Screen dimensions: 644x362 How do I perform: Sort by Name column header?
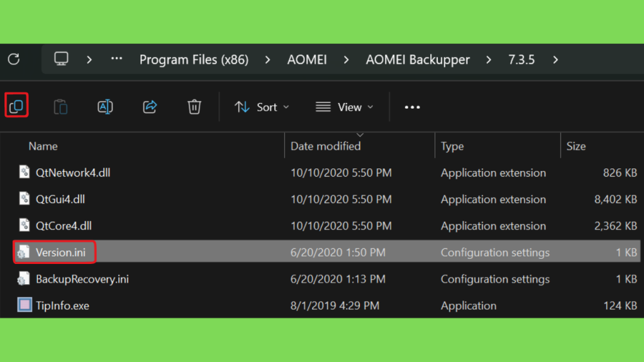point(43,146)
